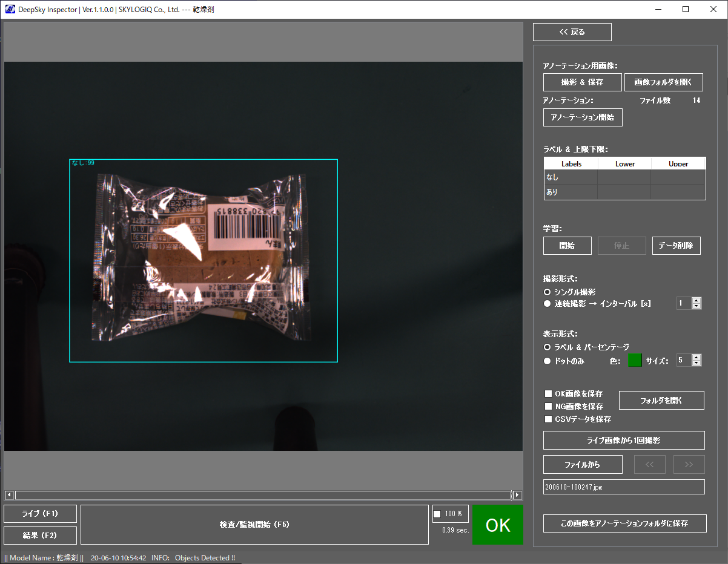Capture once with ライブ画像から1回撮影
The width and height of the screenshot is (728, 564).
(x=624, y=441)
